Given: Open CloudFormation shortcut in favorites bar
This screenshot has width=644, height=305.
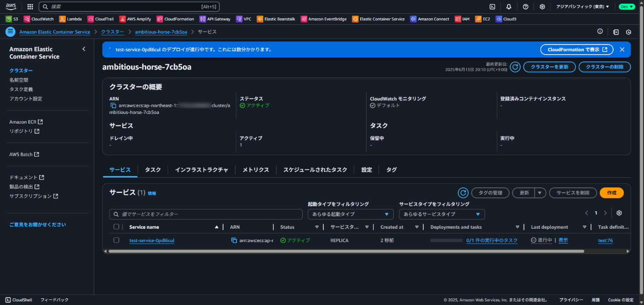Looking at the screenshot, I should click(175, 19).
